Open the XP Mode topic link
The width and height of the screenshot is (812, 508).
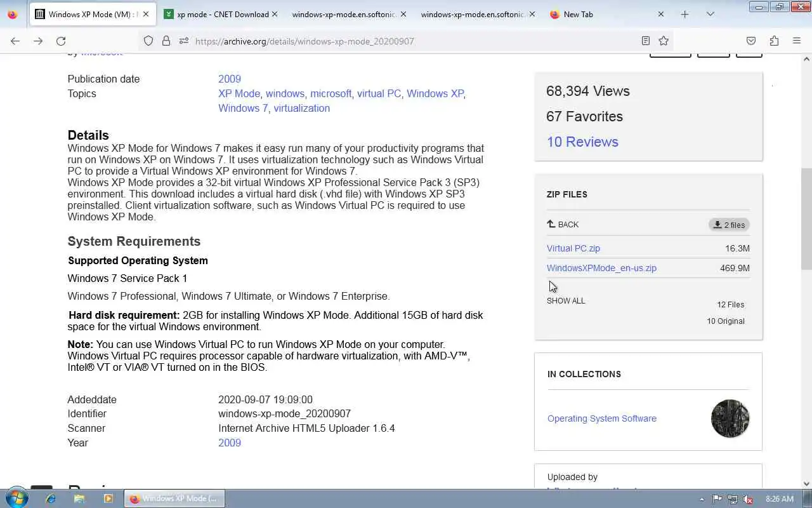coord(239,93)
